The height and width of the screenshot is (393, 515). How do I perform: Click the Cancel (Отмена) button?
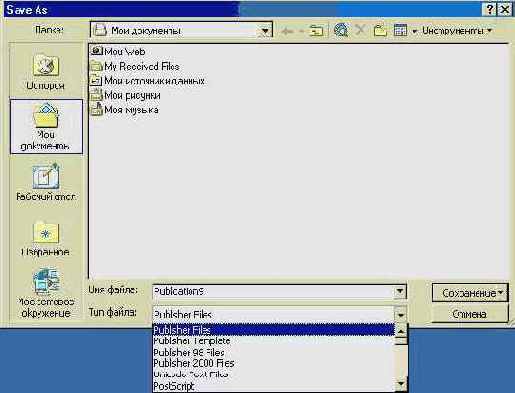470,314
